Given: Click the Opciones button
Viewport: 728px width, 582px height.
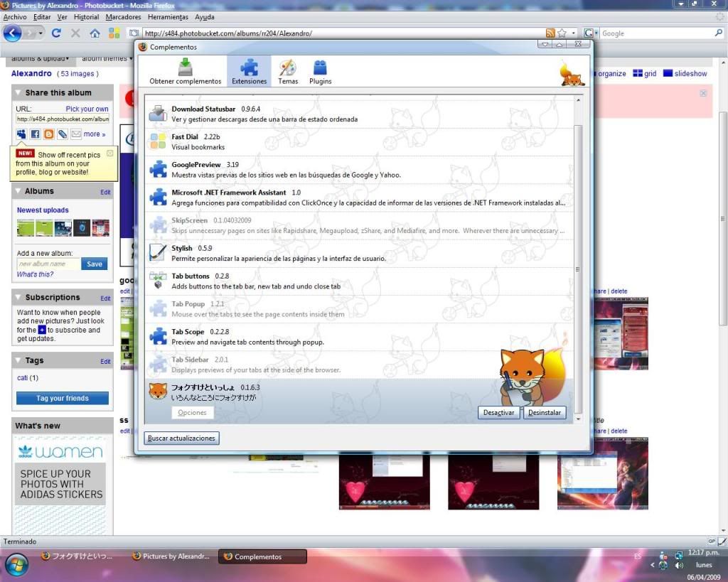Looking at the screenshot, I should pyautogui.click(x=192, y=413).
